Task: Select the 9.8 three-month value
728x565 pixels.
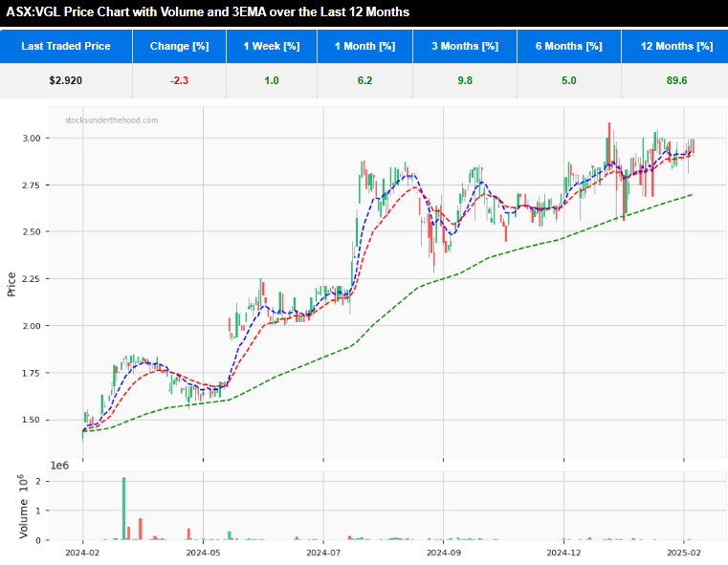Action: pos(465,80)
